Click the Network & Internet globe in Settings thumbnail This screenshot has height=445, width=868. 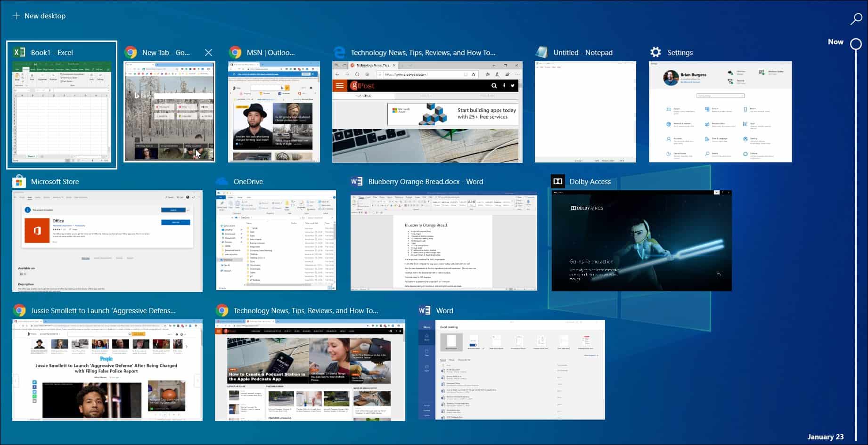tap(668, 124)
